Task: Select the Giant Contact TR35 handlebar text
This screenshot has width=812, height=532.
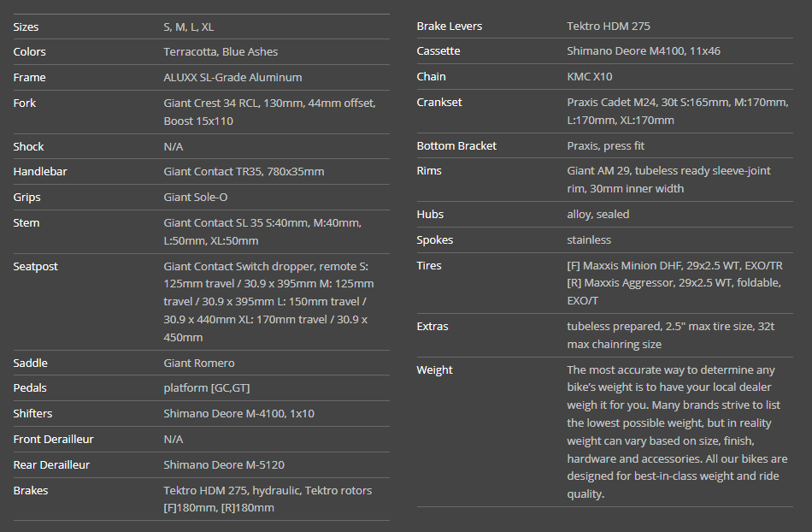Action: pos(244,172)
